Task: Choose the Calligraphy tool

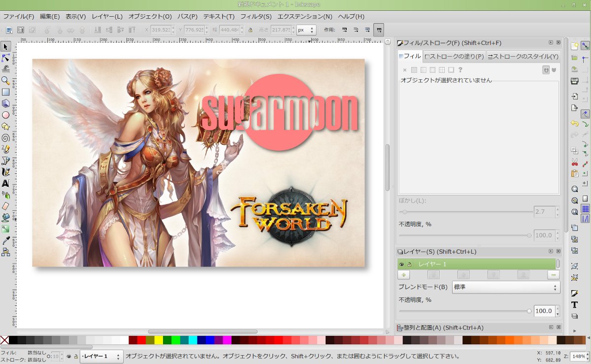Action: (5, 172)
